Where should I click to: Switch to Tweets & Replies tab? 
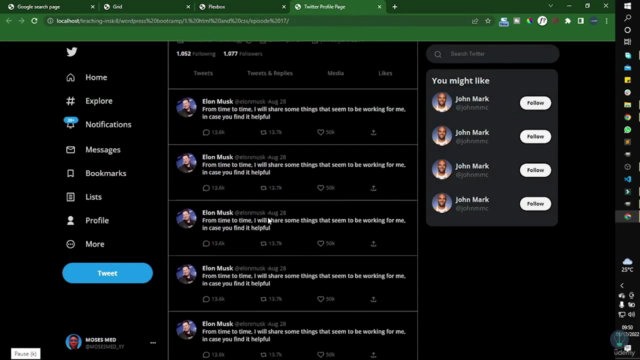coord(270,73)
